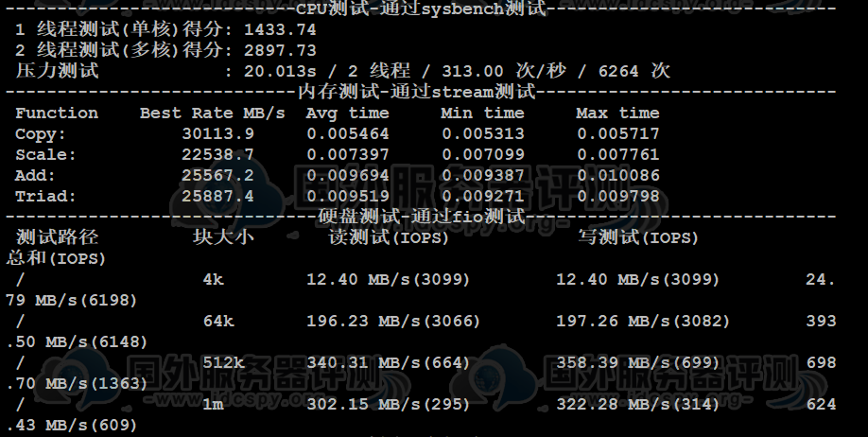Click Scale min time 0.007099
The image size is (868, 437).
pyautogui.click(x=483, y=154)
